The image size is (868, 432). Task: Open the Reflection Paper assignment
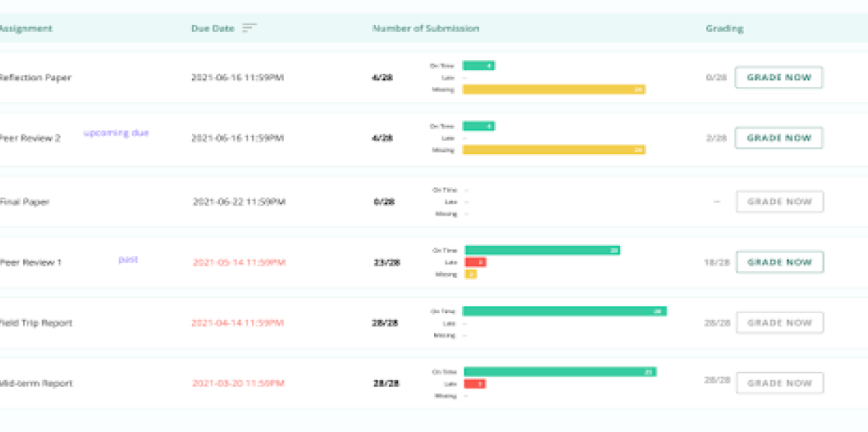pos(35,78)
